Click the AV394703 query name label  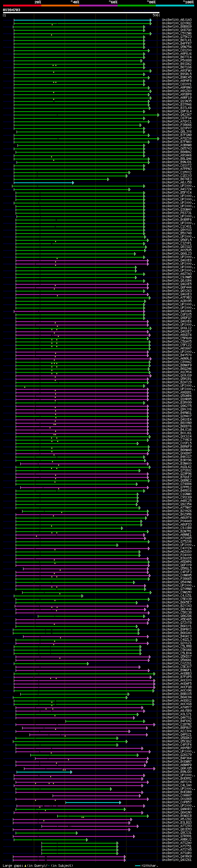tap(11, 10)
